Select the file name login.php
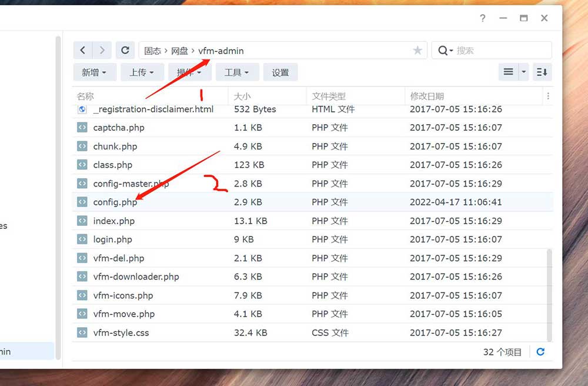The height and width of the screenshot is (386, 588). [112, 239]
